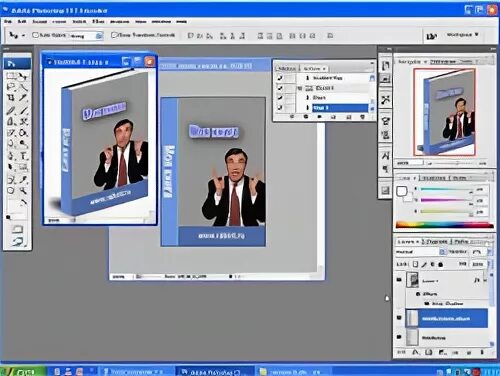
Task: Create new action in Actions panel
Action: pos(349,117)
